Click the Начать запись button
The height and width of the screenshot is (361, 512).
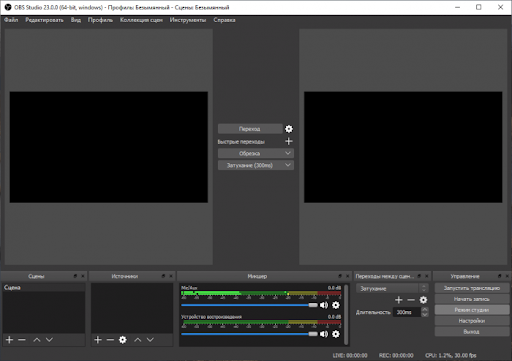click(x=472, y=299)
